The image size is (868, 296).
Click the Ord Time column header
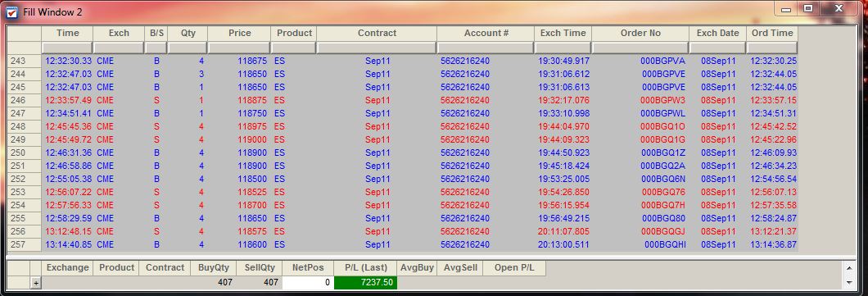[772, 34]
